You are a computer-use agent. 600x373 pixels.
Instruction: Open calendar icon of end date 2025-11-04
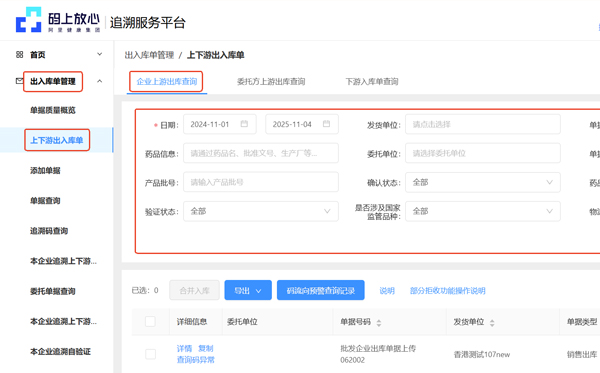click(326, 124)
